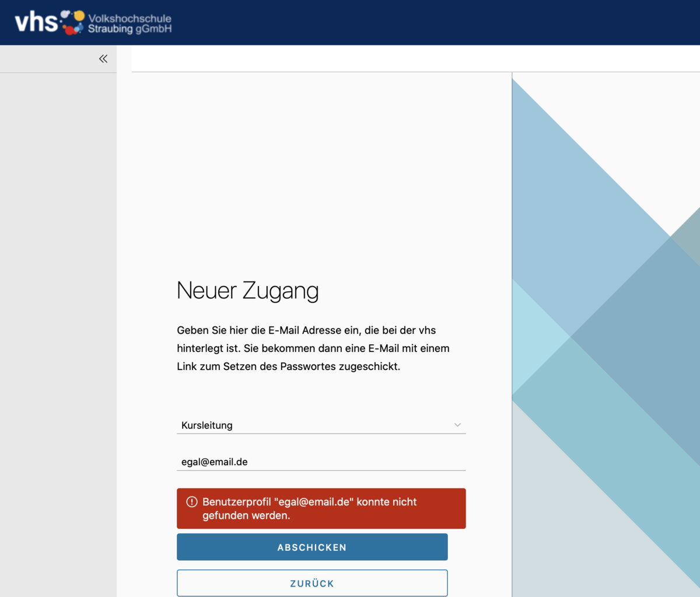The height and width of the screenshot is (597, 700).
Task: Focus the email field containing egal@email.de
Action: click(x=320, y=462)
